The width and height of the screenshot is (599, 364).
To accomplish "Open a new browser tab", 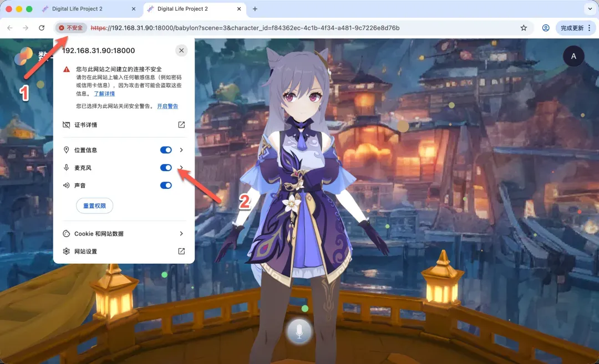I will 255,9.
